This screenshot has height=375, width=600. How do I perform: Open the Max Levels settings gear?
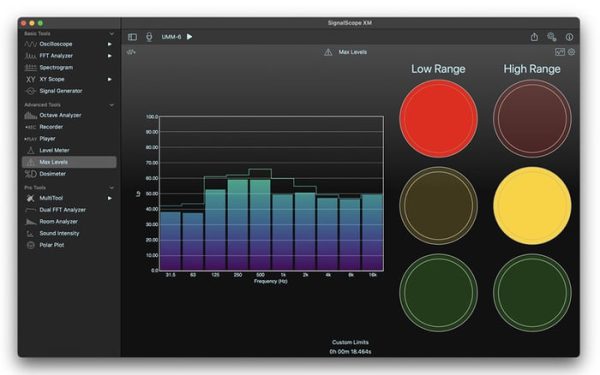571,52
